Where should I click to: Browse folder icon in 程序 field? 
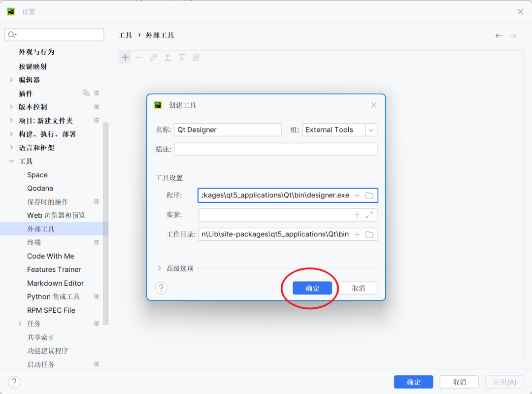[369, 196]
